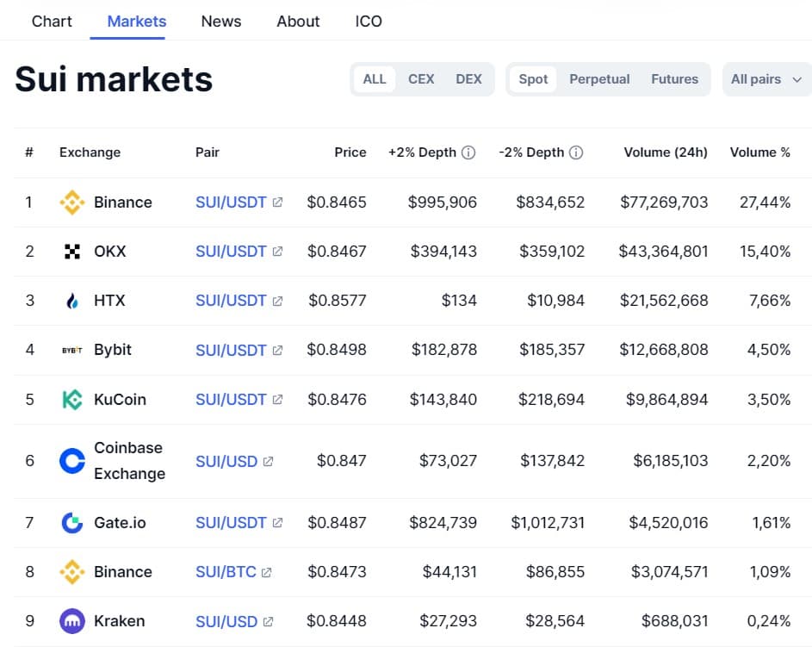Sort by Volume (24h) column header
This screenshot has width=812, height=647.
click(666, 152)
